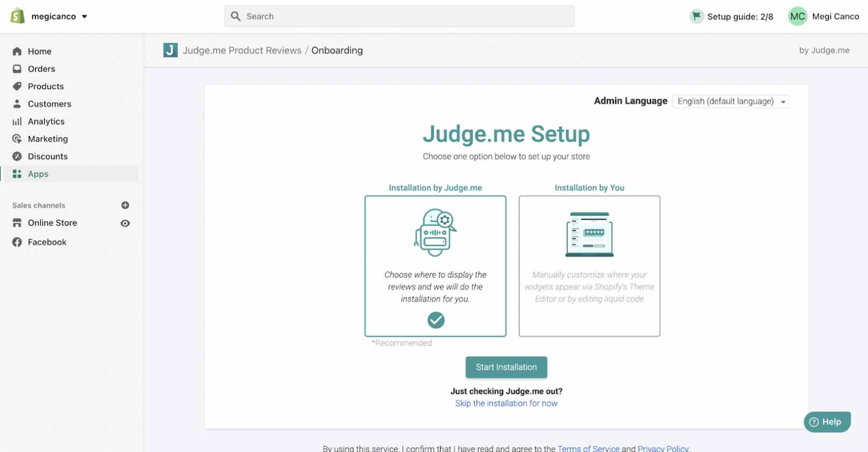This screenshot has width=868, height=452.
Task: Click the Home house icon
Action: click(x=17, y=52)
